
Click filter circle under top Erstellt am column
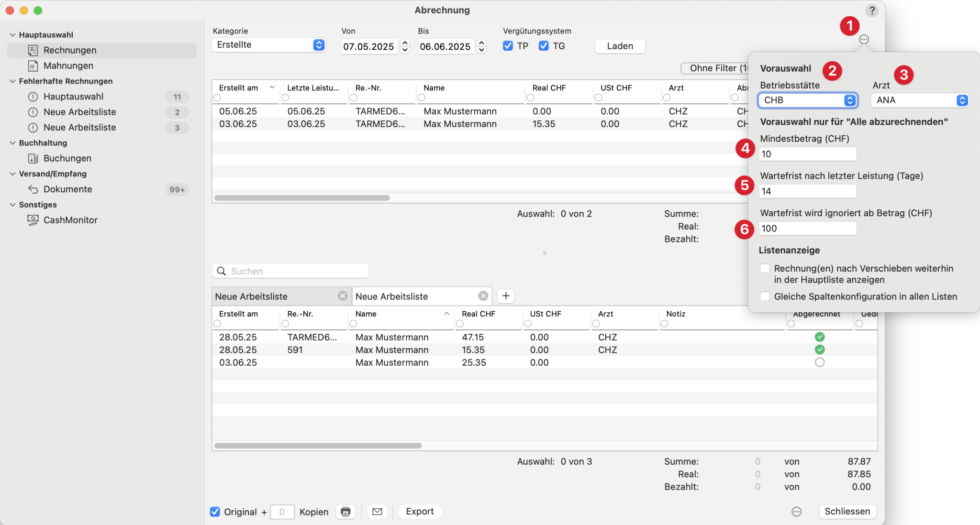pyautogui.click(x=217, y=98)
